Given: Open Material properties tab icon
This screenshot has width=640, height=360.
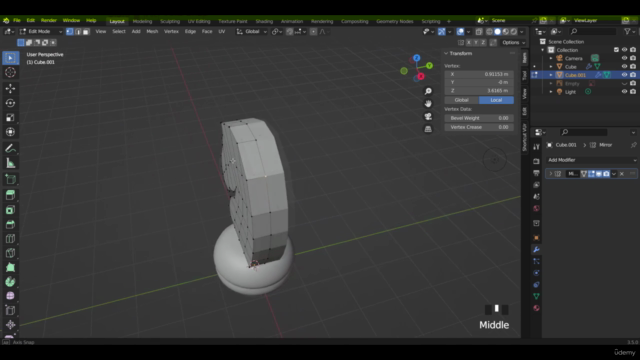Looking at the screenshot, I should (536, 308).
